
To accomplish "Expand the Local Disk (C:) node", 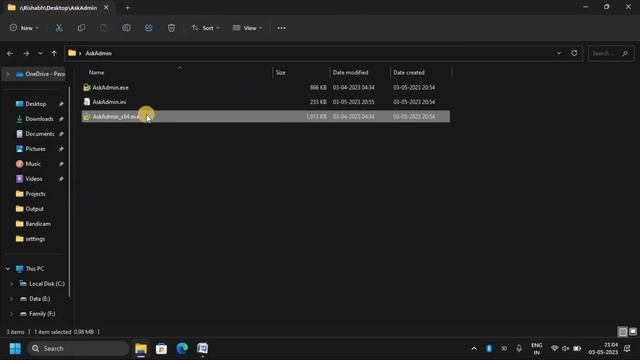I will point(11,284).
